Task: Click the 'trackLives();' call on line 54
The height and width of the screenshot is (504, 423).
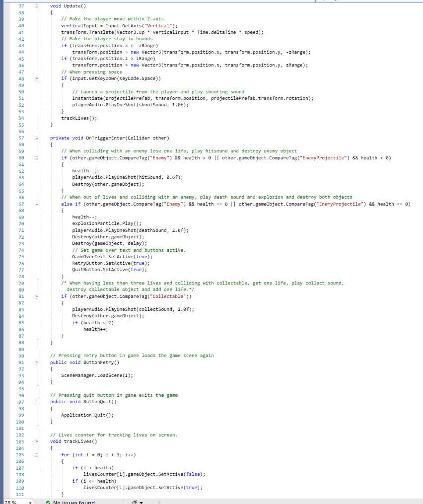Action: coord(79,118)
